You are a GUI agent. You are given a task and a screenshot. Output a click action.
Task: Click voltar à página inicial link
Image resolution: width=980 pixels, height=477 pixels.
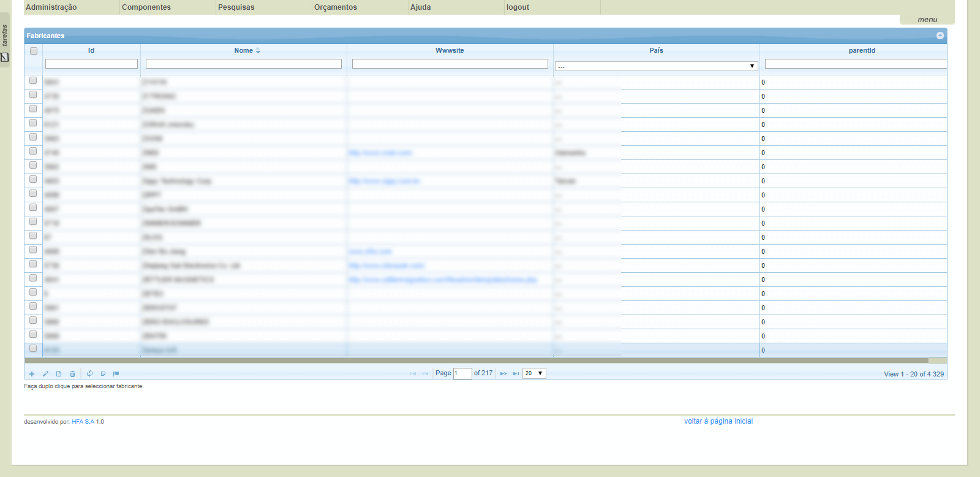[718, 421]
